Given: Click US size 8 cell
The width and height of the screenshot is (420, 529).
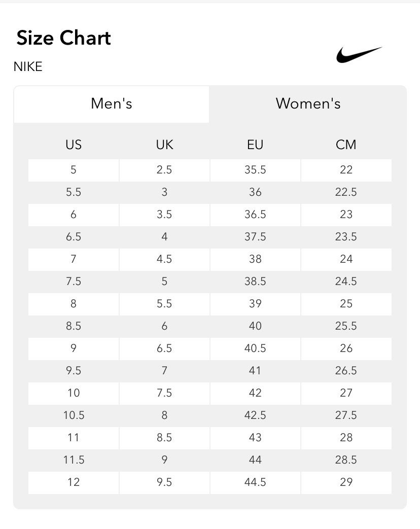Looking at the screenshot, I should 74,304.
